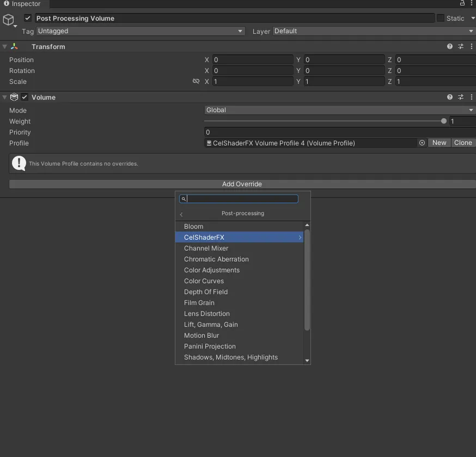Click the Clone profile button
Viewport: 476px width, 457px height.
(x=463, y=143)
